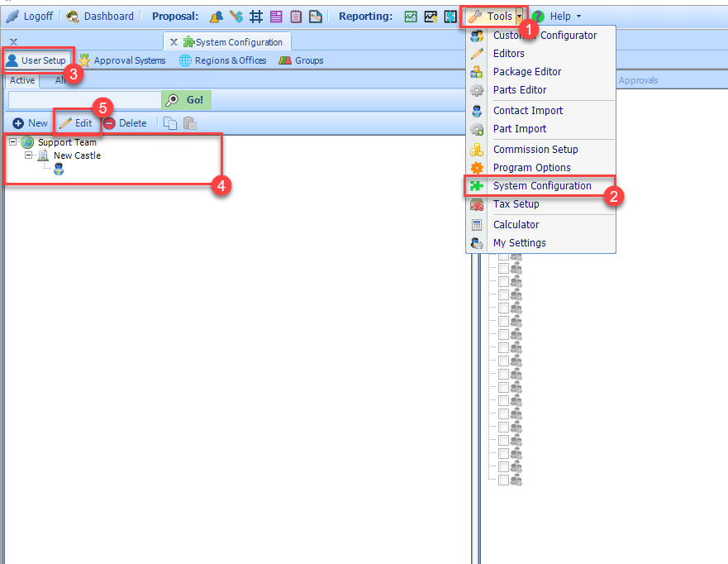
Task: Click the paste clipboard icon
Action: 189,123
